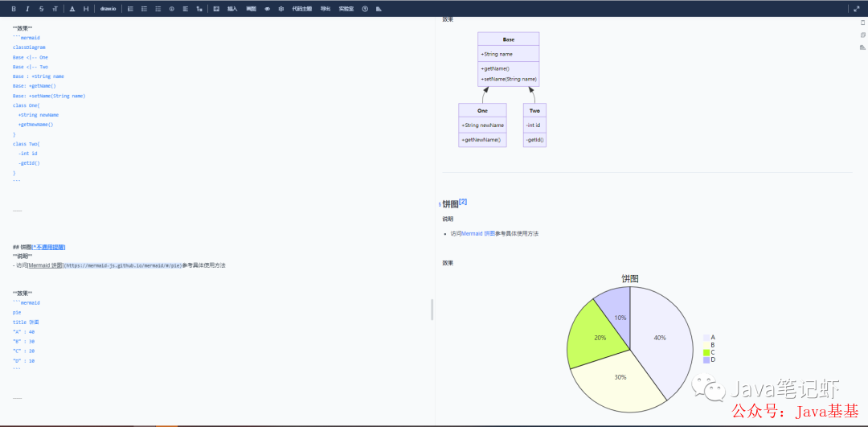Click the third list icon in the toolbar
Image resolution: width=868 pixels, height=427 pixels.
(158, 9)
